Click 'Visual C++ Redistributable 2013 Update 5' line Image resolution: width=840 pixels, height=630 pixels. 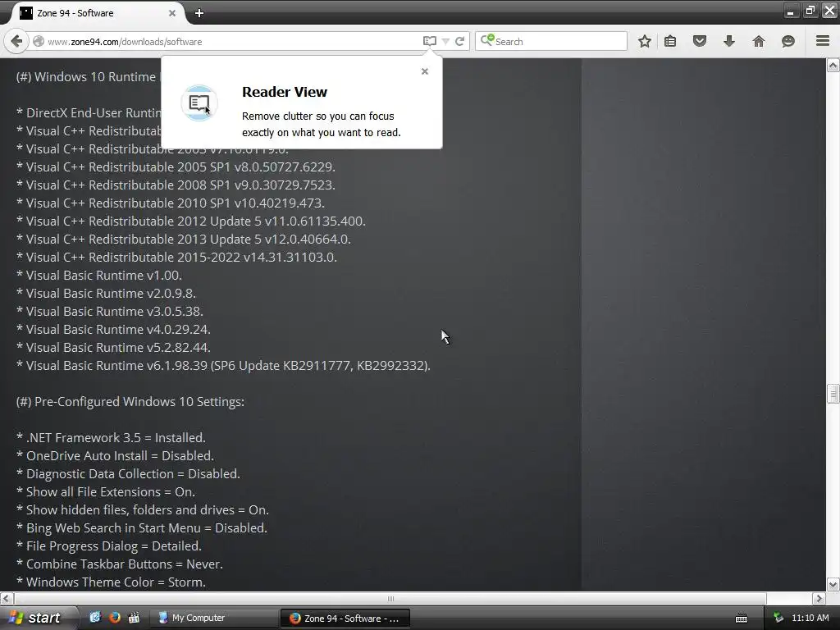coord(183,240)
